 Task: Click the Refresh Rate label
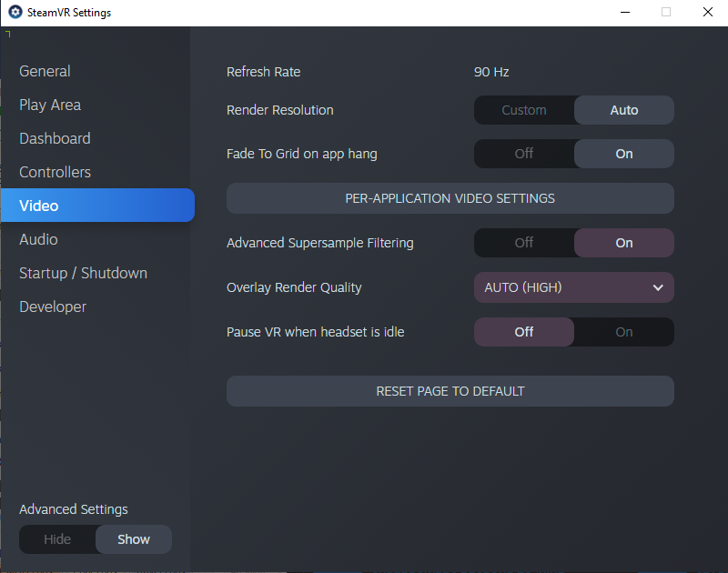263,72
